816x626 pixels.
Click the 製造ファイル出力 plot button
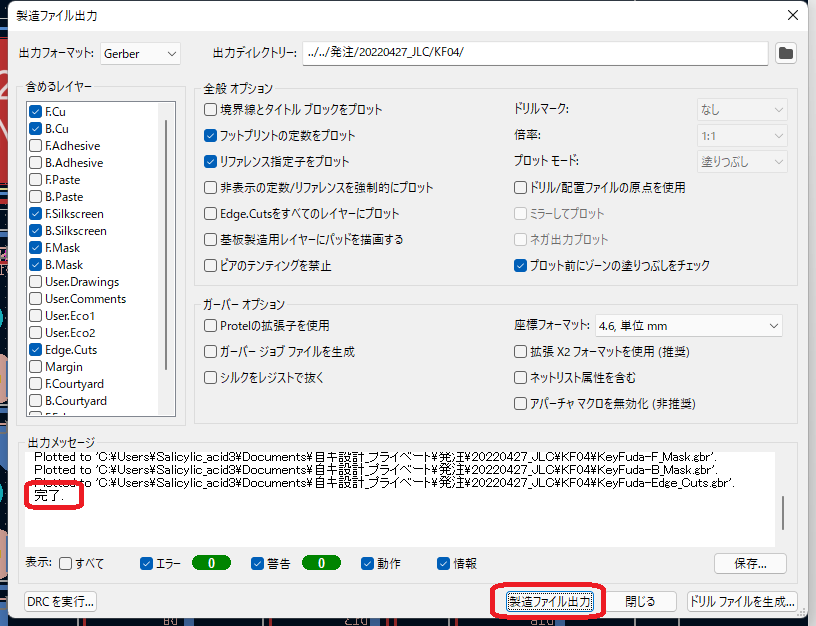(550, 602)
